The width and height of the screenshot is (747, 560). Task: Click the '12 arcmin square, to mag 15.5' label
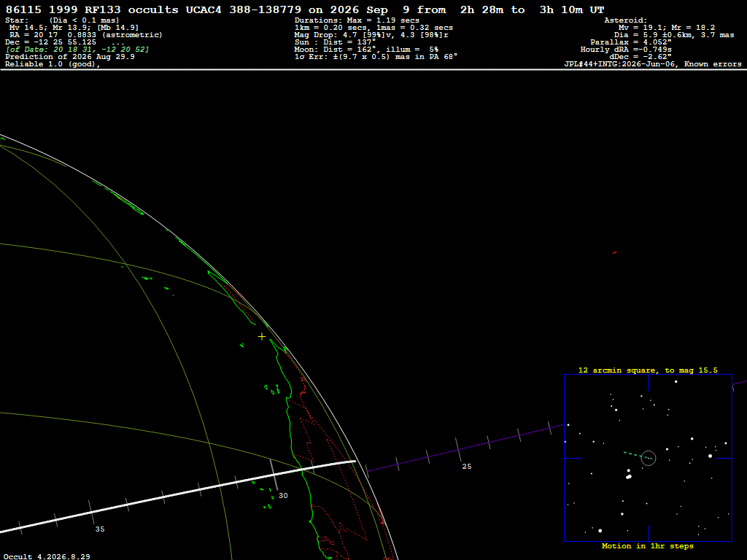coord(648,370)
